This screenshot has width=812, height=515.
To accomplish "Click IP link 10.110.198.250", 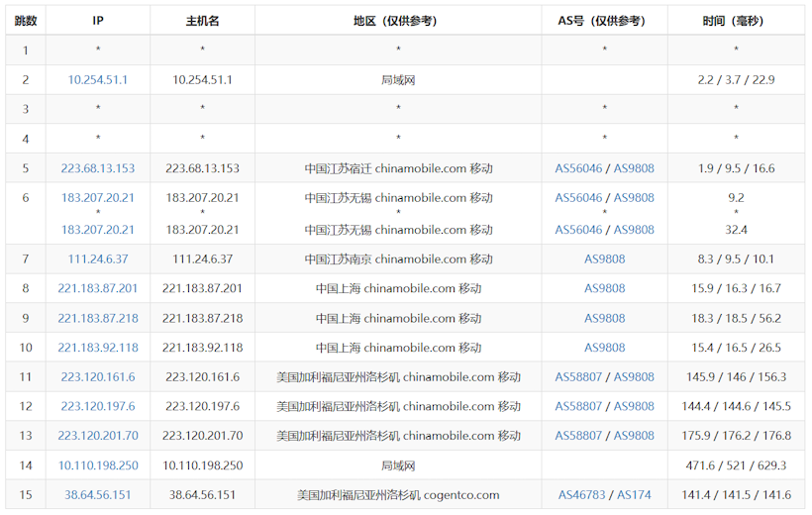I will (x=98, y=465).
